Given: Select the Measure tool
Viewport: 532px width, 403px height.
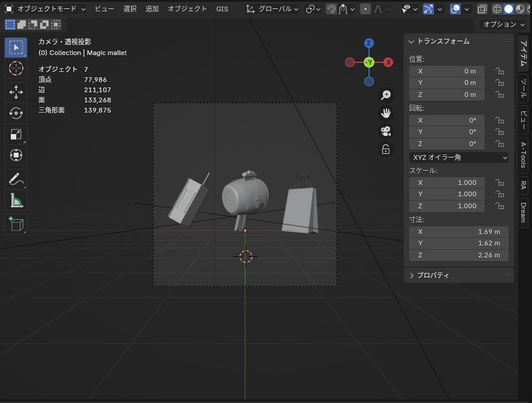Looking at the screenshot, I should tap(16, 201).
